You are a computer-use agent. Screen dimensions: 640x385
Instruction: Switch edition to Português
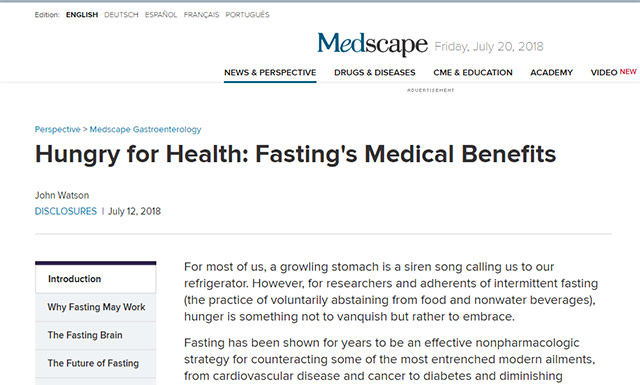pos(247,15)
